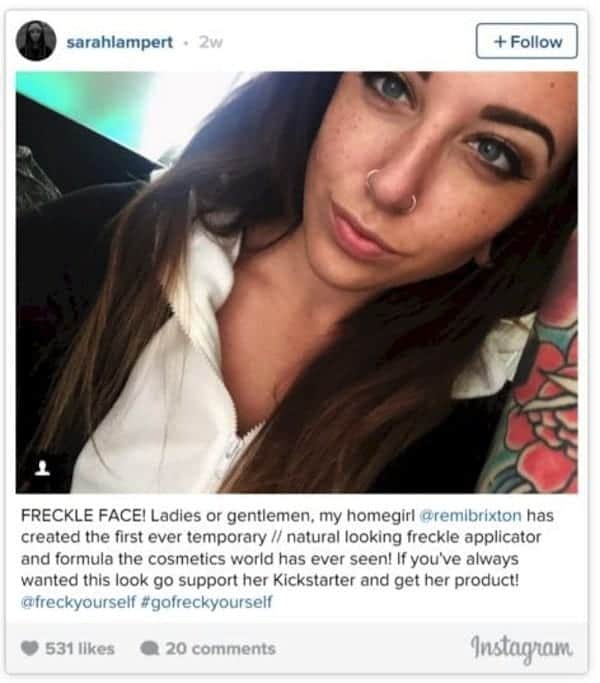Image resolution: width=600 pixels, height=683 pixels.
Task: Open the sarahlampert username link
Action: [119, 42]
